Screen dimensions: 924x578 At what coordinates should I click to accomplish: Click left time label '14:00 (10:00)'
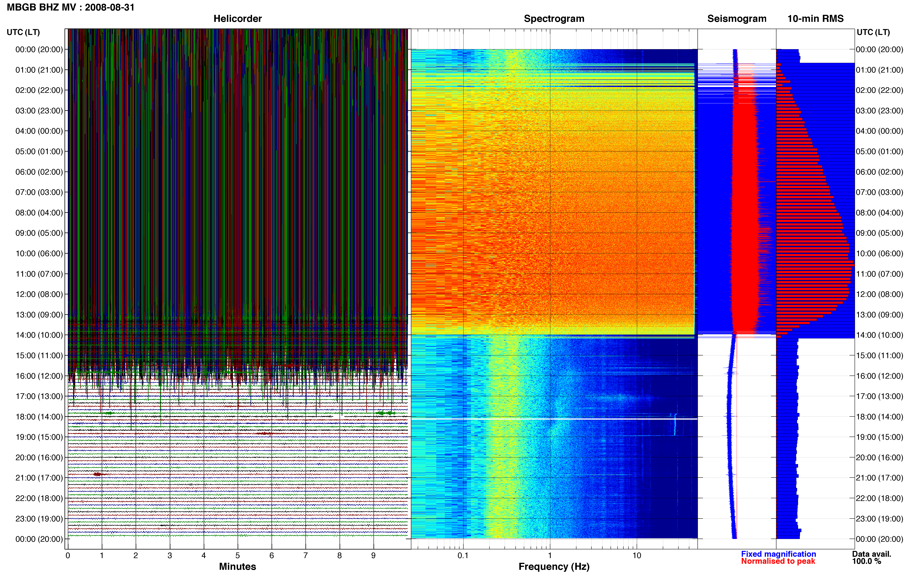(39, 335)
